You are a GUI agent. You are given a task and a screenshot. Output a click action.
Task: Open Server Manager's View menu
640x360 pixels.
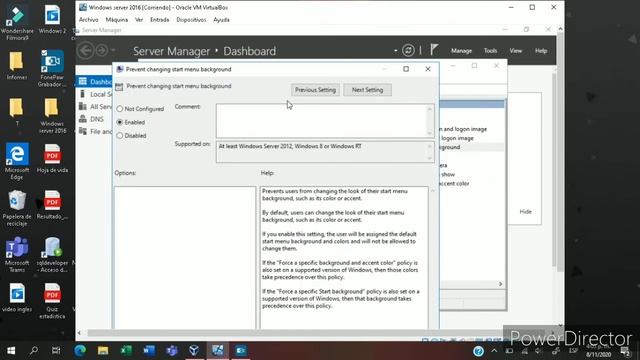coord(516,51)
